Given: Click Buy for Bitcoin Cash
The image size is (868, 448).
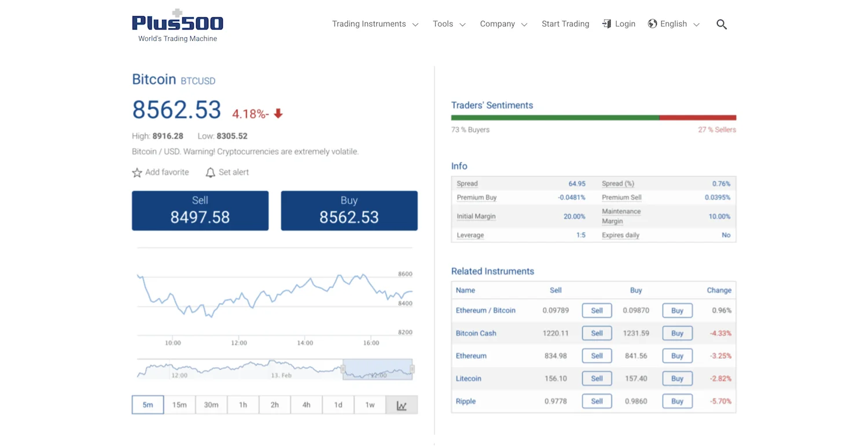Looking at the screenshot, I should coord(677,333).
